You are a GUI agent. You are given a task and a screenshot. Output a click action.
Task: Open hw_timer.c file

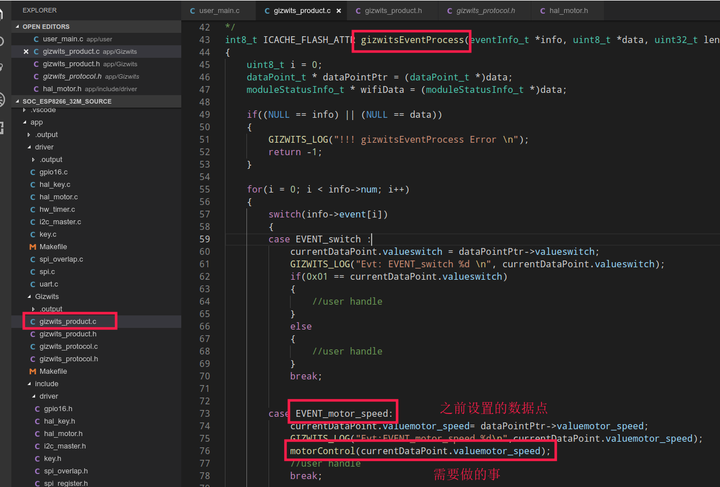point(57,209)
